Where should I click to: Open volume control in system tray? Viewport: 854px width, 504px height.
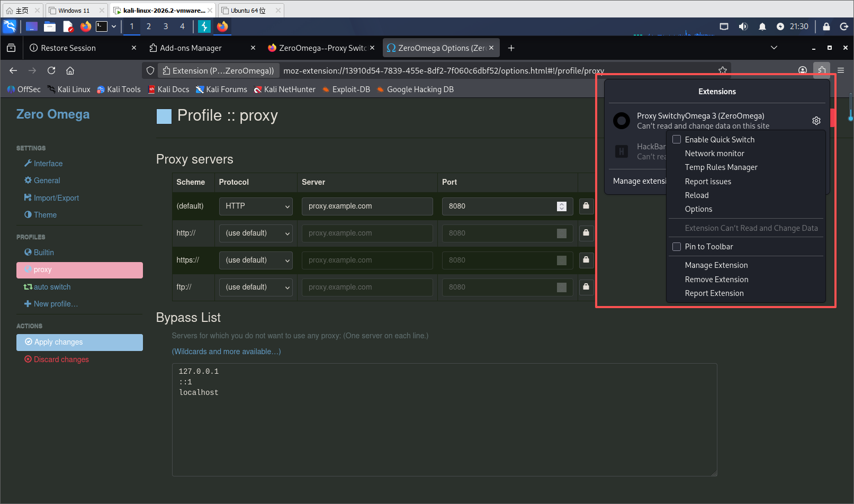(743, 26)
